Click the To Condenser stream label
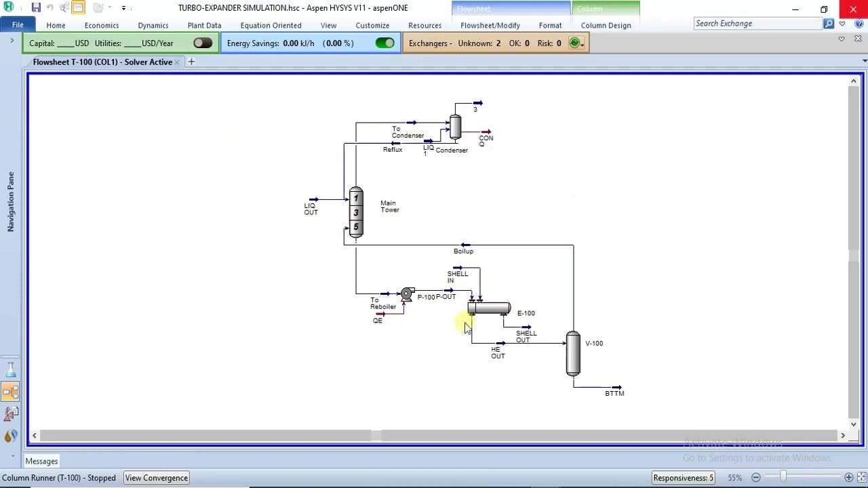This screenshot has width=868, height=488. pos(408,132)
